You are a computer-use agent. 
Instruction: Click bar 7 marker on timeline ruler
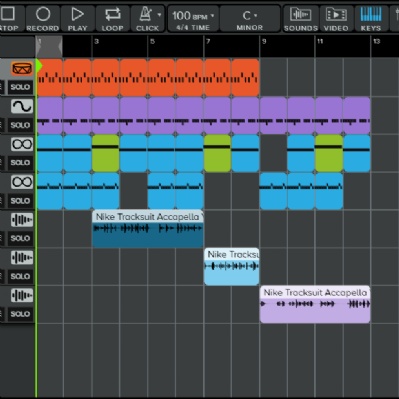208,41
